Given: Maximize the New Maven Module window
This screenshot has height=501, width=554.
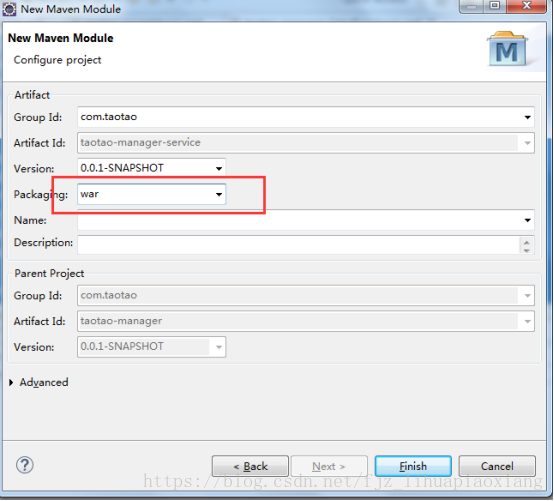Looking at the screenshot, I should (x=495, y=6).
